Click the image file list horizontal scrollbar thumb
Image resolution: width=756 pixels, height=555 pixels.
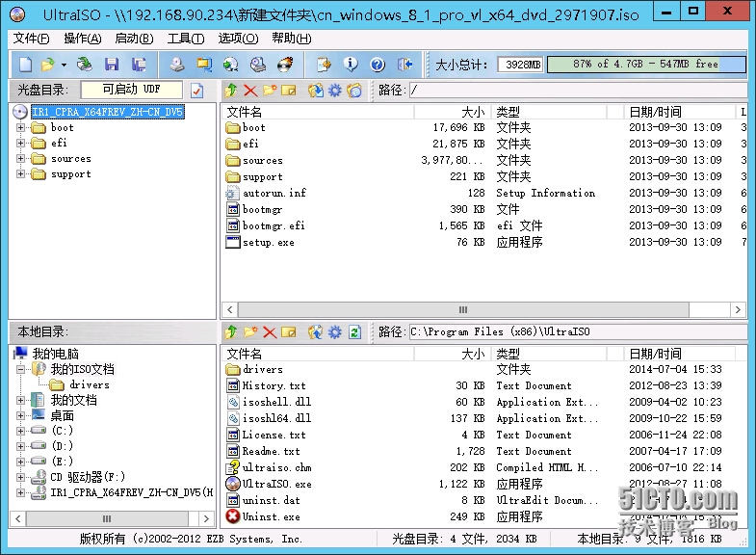[x=463, y=309]
